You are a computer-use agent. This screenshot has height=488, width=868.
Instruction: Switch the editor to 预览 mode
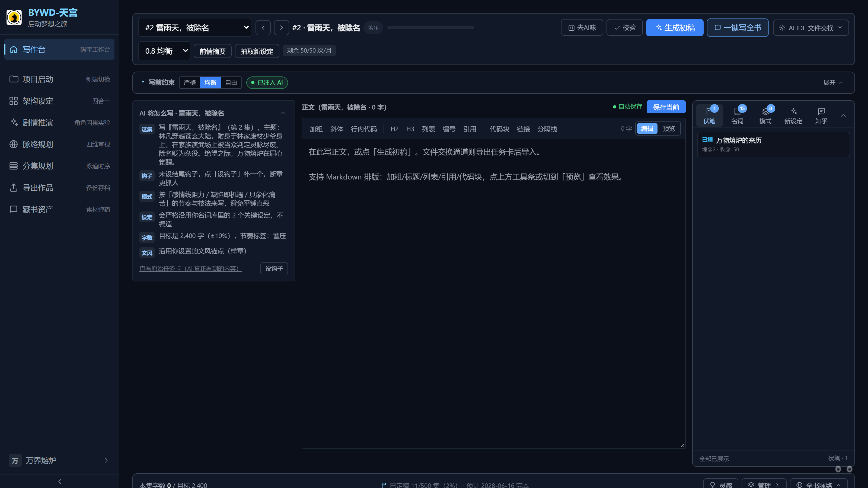coord(669,129)
